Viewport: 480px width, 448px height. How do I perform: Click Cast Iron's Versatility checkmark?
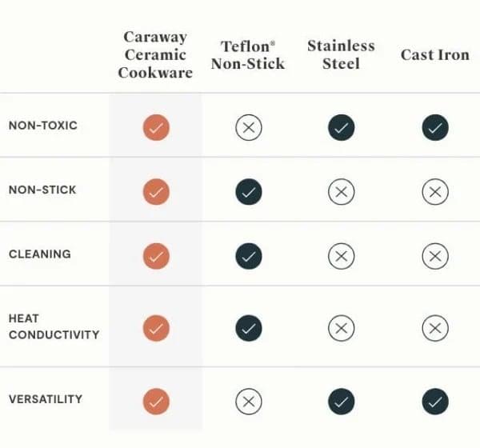[x=435, y=400]
